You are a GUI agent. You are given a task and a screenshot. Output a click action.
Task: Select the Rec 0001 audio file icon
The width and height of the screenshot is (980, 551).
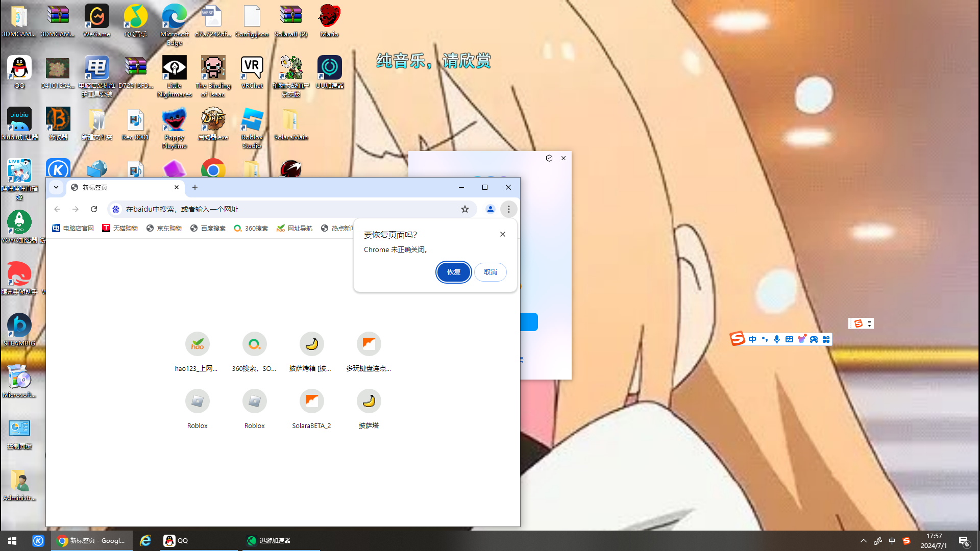point(135,123)
